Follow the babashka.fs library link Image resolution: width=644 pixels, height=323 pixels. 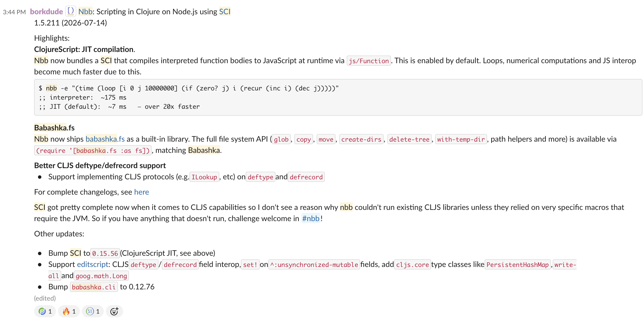[105, 139]
